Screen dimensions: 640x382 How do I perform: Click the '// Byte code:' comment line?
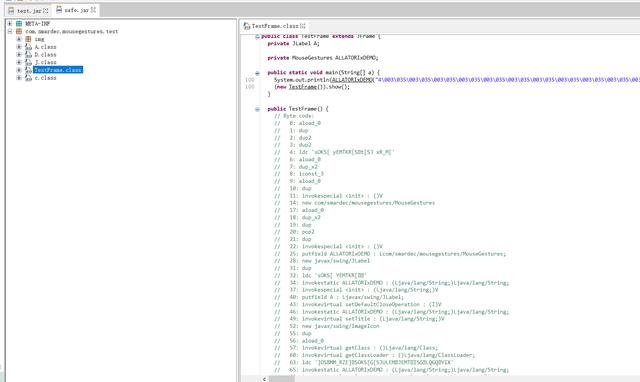coord(294,116)
